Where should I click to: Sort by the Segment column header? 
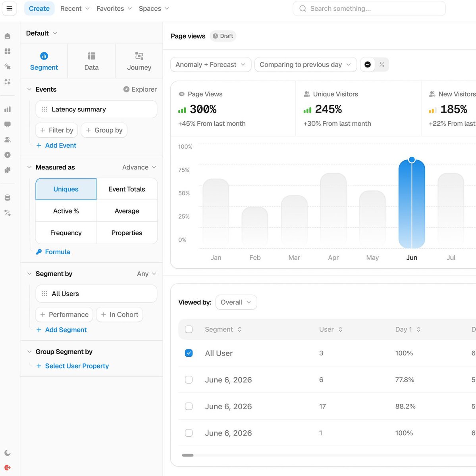pyautogui.click(x=223, y=329)
